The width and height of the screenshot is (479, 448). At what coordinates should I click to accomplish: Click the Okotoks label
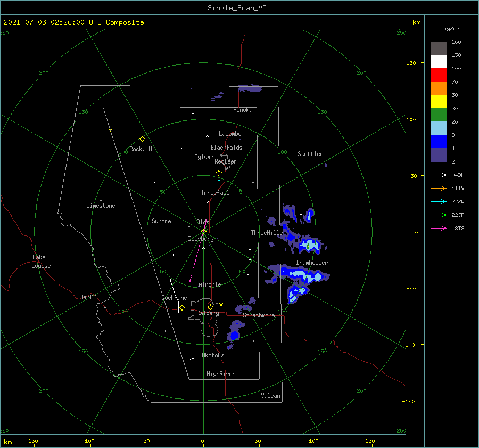pos(213,355)
